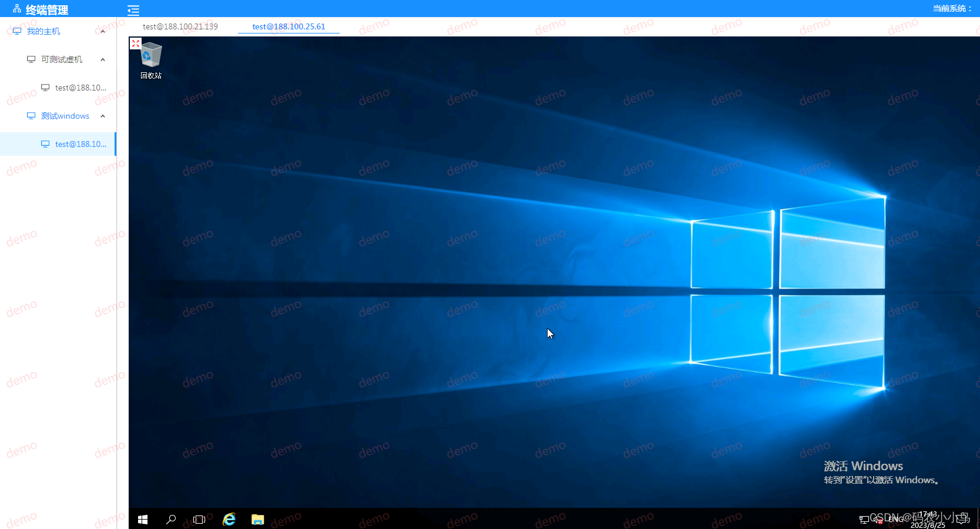Screen dimensions: 980x529
Task: Click the show desktop strip in taskbar
Action: click(978, 518)
